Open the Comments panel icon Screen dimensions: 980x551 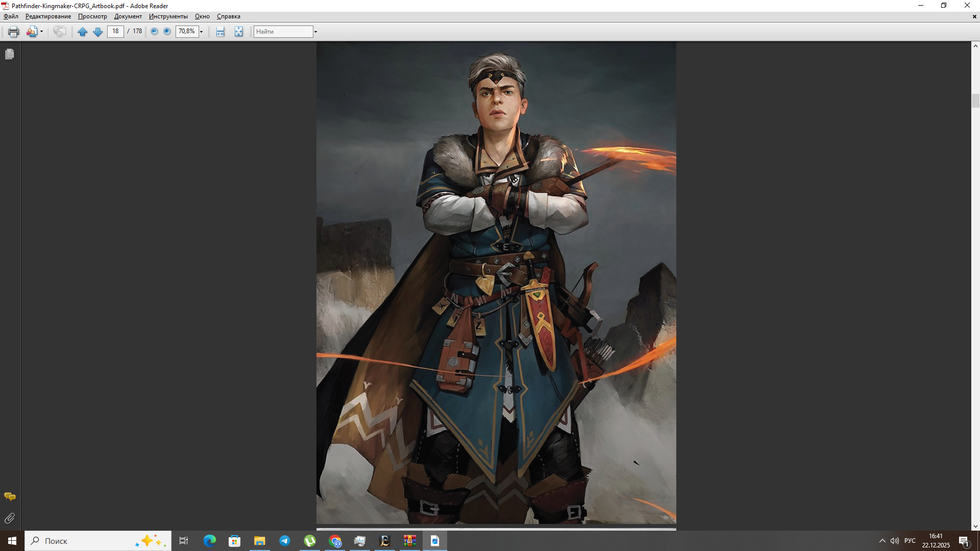pyautogui.click(x=10, y=496)
